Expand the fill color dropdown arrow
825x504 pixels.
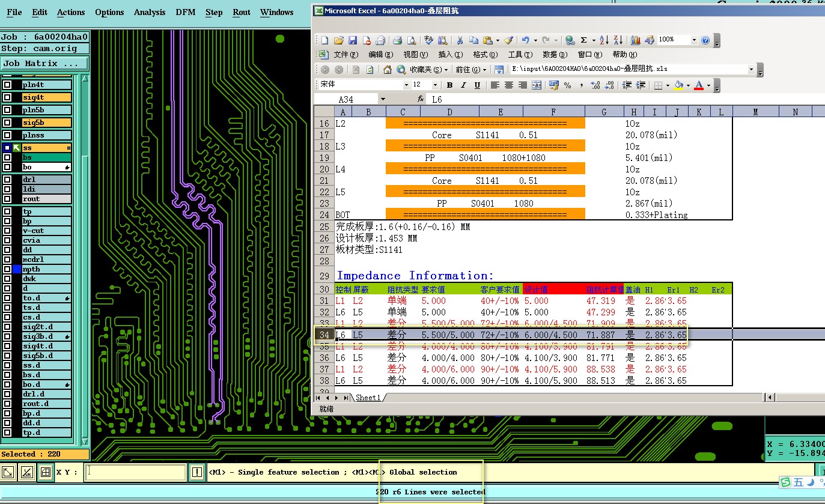coord(688,85)
